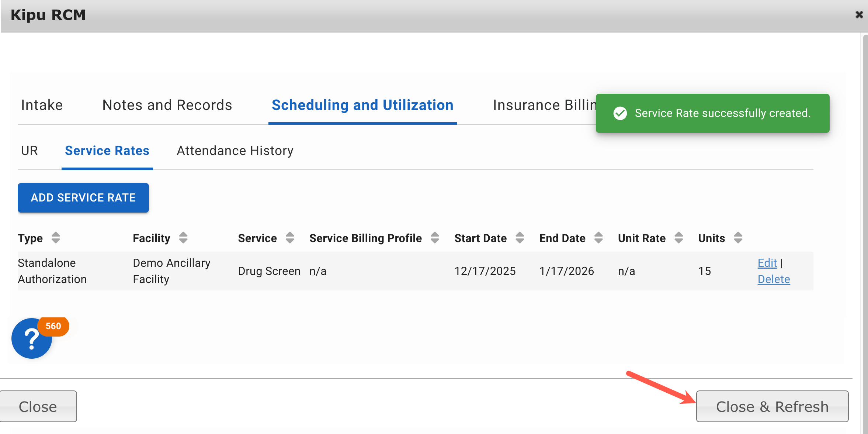This screenshot has height=434, width=868.
Task: Sort by Start Date using its sort icon
Action: click(520, 238)
